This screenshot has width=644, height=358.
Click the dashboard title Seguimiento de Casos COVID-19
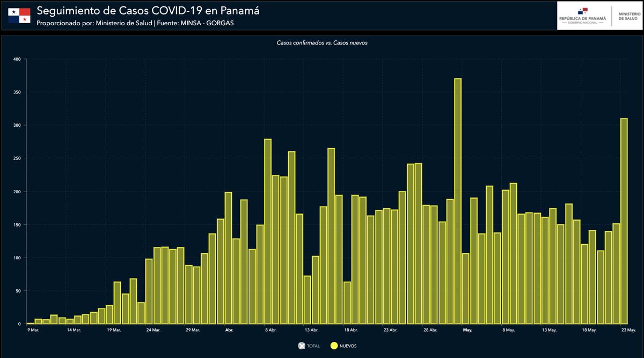click(143, 11)
